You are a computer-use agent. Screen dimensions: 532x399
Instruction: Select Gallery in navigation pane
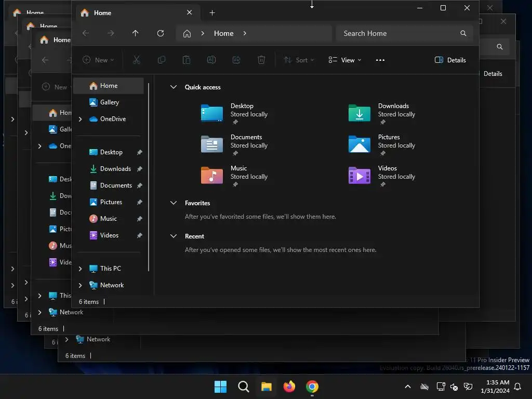click(109, 102)
